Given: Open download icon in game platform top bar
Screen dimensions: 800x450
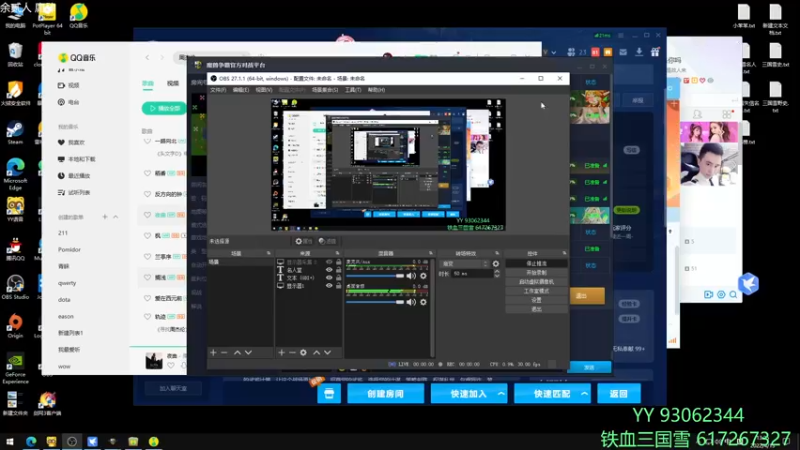Looking at the screenshot, I should (639, 52).
